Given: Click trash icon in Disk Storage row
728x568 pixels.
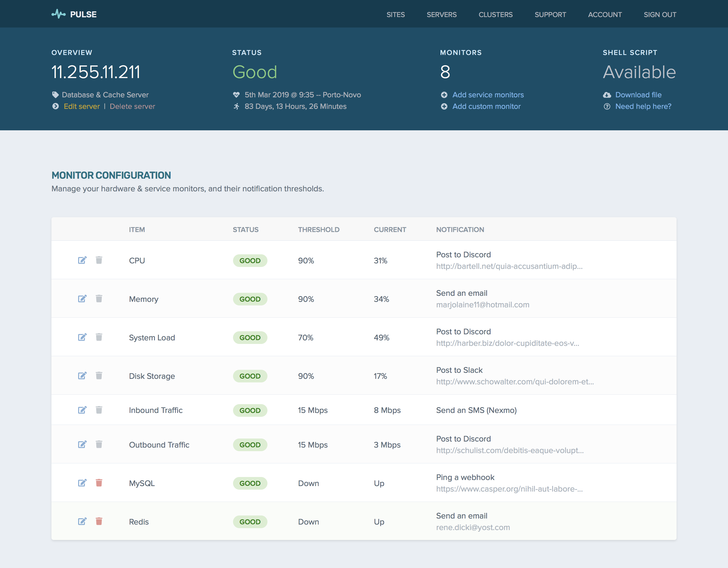Looking at the screenshot, I should (99, 376).
